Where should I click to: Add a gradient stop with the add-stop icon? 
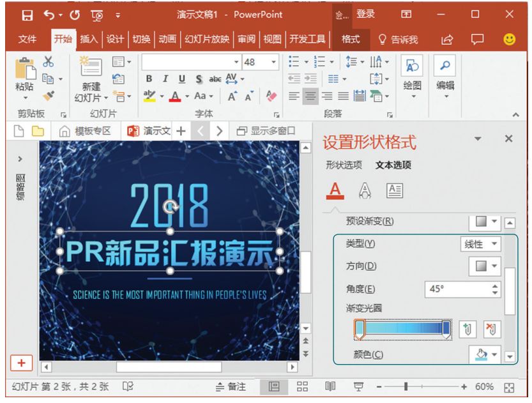pos(468,329)
